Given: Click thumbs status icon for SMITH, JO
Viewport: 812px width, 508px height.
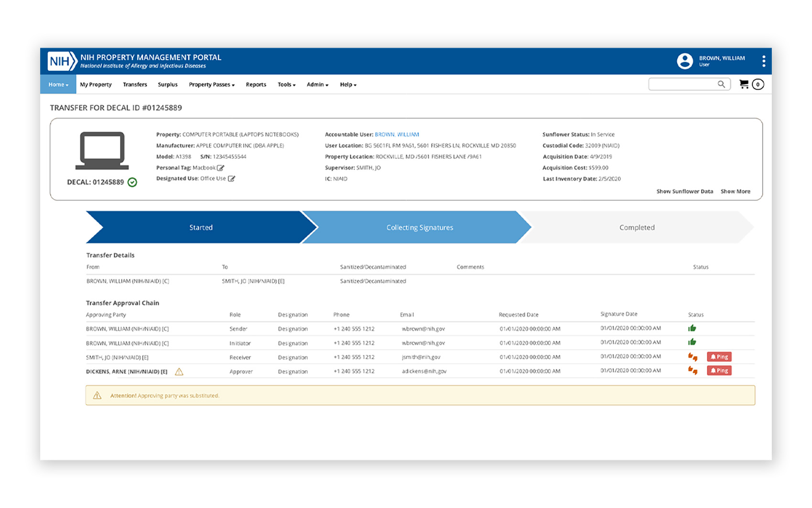Looking at the screenshot, I should (x=693, y=357).
